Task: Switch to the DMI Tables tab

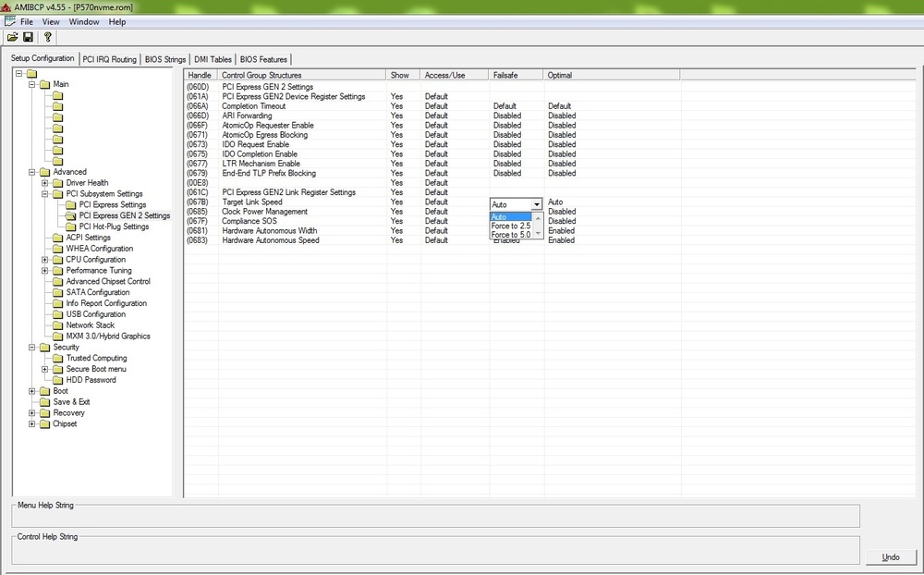Action: point(213,59)
